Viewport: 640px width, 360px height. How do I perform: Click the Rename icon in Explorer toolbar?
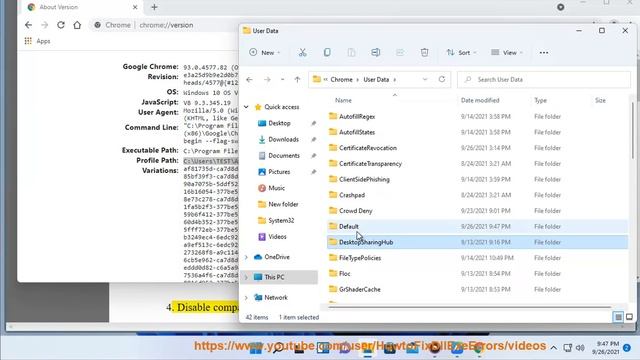[376, 53]
